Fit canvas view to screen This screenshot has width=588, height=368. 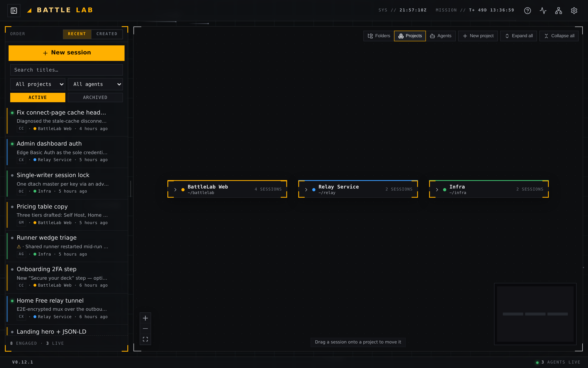(145, 339)
